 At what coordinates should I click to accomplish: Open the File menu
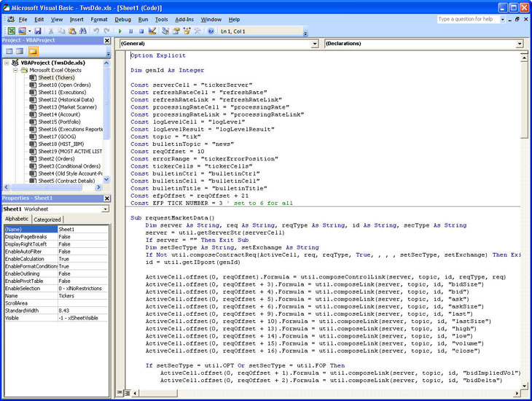tap(23, 20)
